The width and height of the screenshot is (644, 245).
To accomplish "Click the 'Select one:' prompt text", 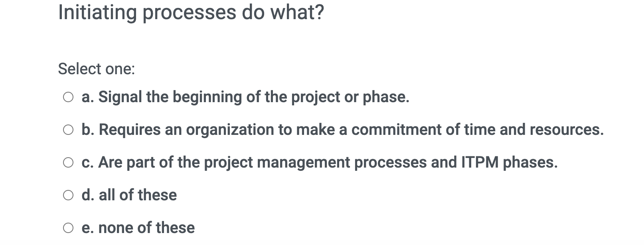I will tap(96, 69).
